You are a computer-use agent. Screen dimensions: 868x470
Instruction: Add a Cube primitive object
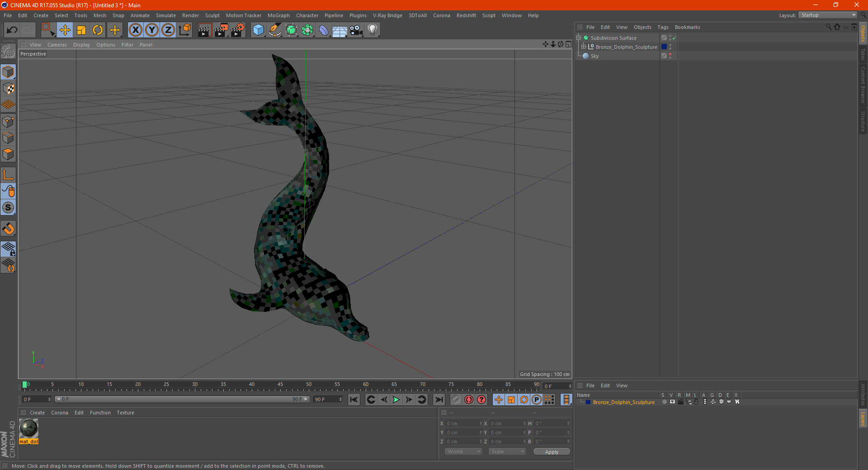(x=258, y=30)
